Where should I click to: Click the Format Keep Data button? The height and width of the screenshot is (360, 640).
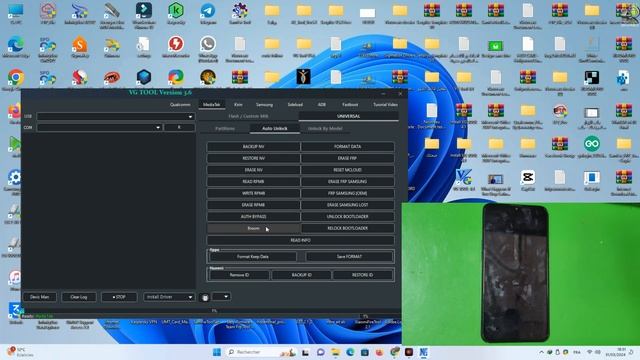coord(253,256)
